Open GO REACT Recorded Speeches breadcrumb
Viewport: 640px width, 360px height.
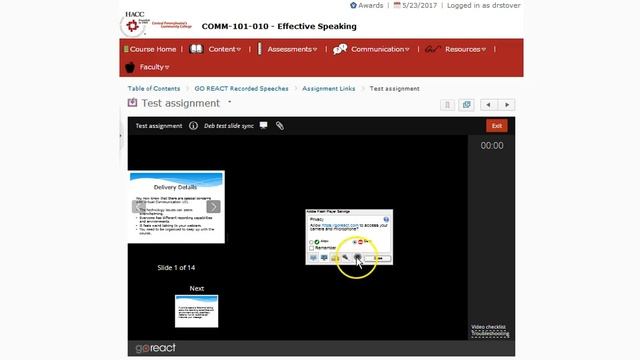click(x=241, y=89)
